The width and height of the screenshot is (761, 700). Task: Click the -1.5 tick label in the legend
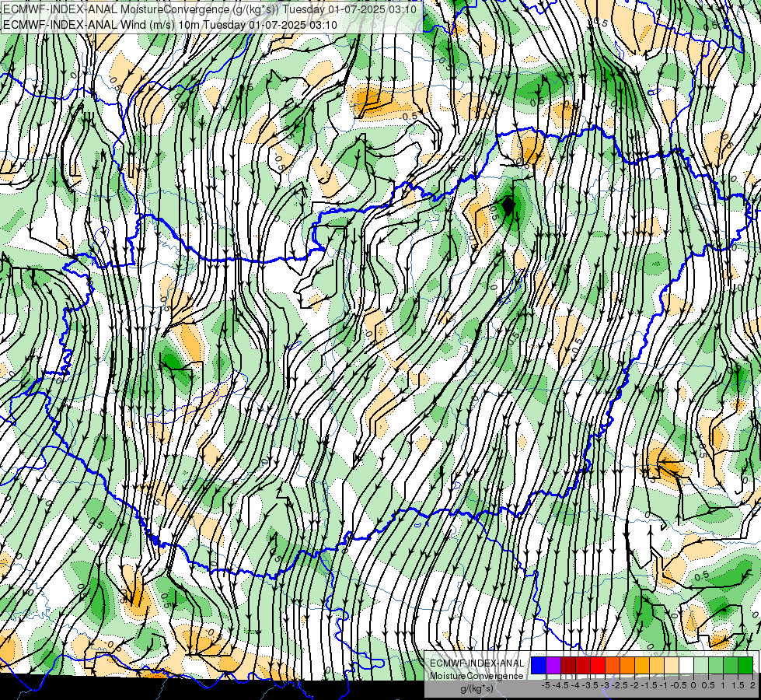(649, 685)
